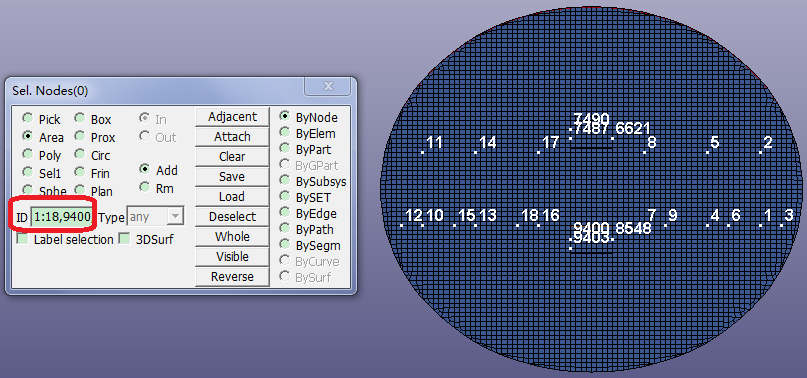Open the Type dropdown list
Viewport: 807px width, 378px height.
pos(155,217)
